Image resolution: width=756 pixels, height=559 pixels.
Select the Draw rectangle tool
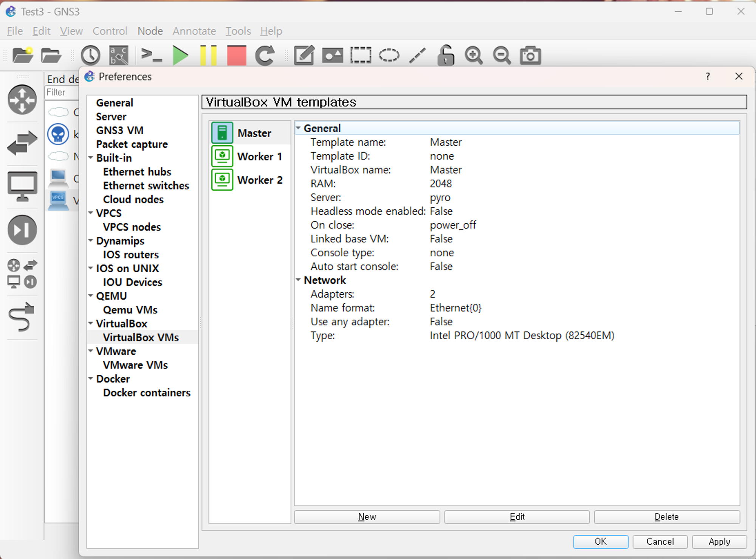coord(361,55)
